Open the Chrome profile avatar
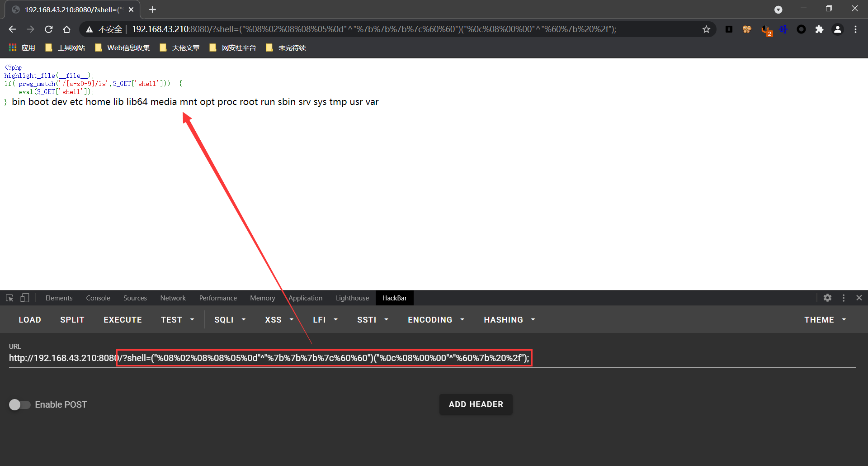 pos(837,29)
